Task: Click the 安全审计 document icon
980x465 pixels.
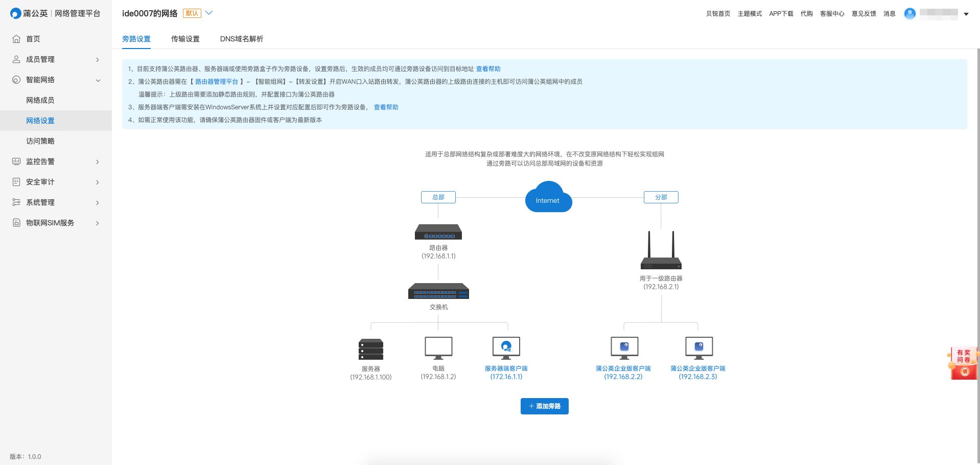Action: (16, 182)
